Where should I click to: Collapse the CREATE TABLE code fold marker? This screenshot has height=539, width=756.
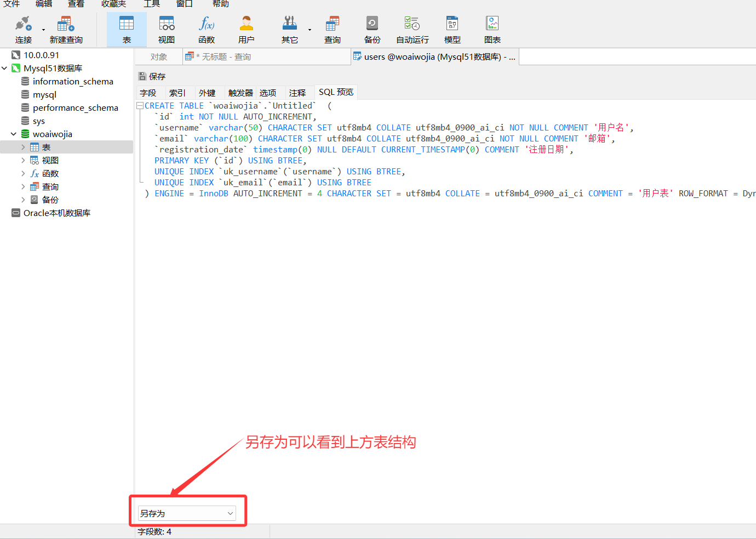[x=140, y=106]
